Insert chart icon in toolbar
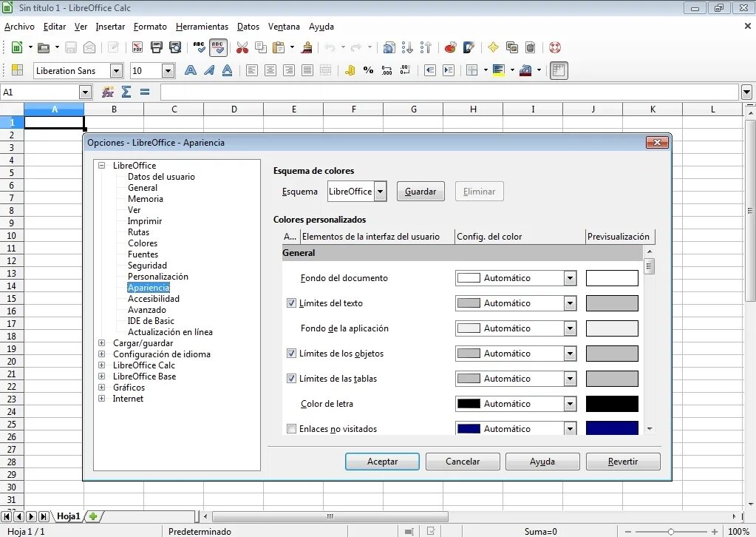Image resolution: width=756 pixels, height=537 pixels. (x=450, y=47)
